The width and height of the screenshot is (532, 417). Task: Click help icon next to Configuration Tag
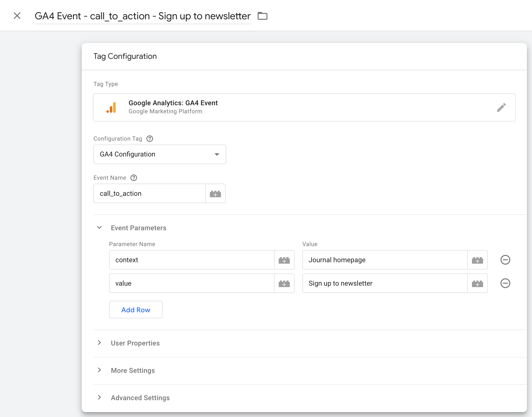[x=150, y=139]
